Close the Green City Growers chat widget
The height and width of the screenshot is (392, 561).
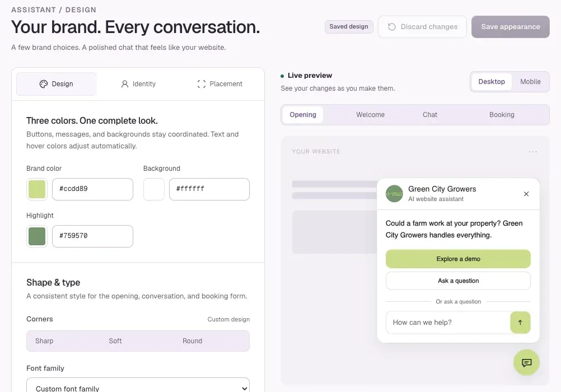[x=526, y=194]
